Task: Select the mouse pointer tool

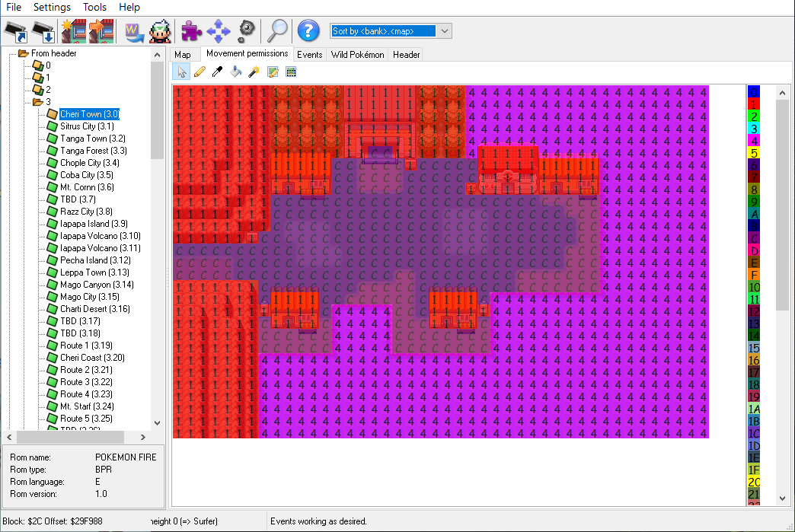Action: point(181,72)
